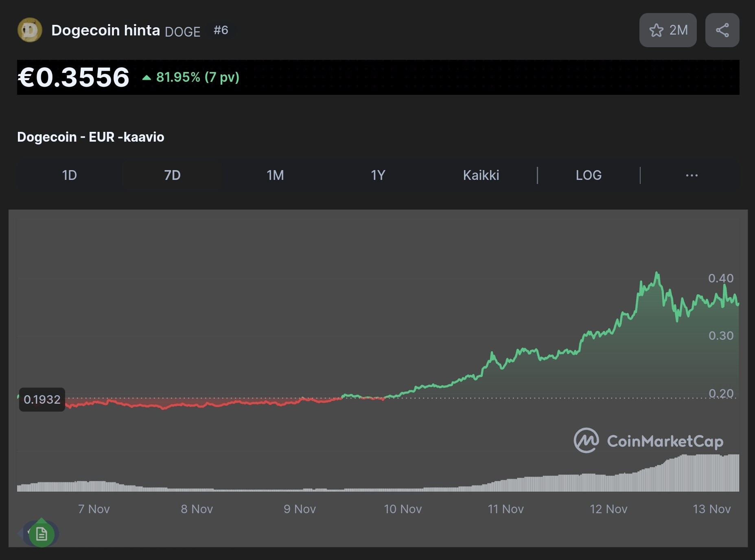Show the 1M price chart
Viewport: 755px width, 560px height.
tap(275, 175)
